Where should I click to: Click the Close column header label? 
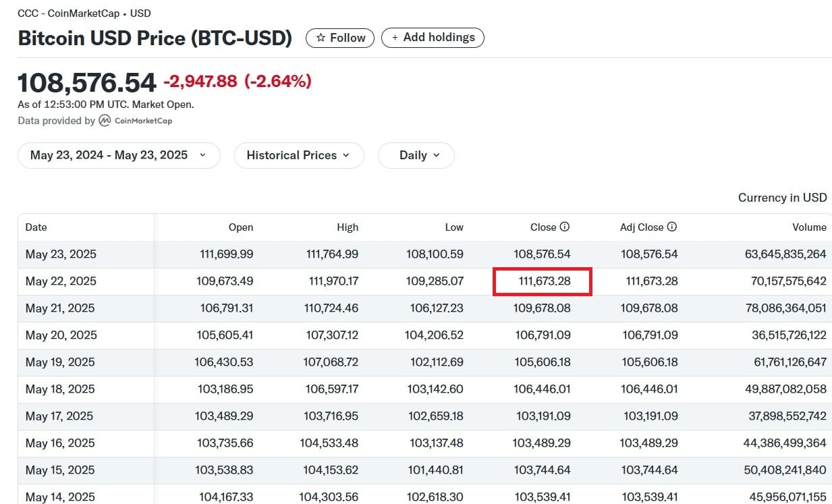(543, 227)
